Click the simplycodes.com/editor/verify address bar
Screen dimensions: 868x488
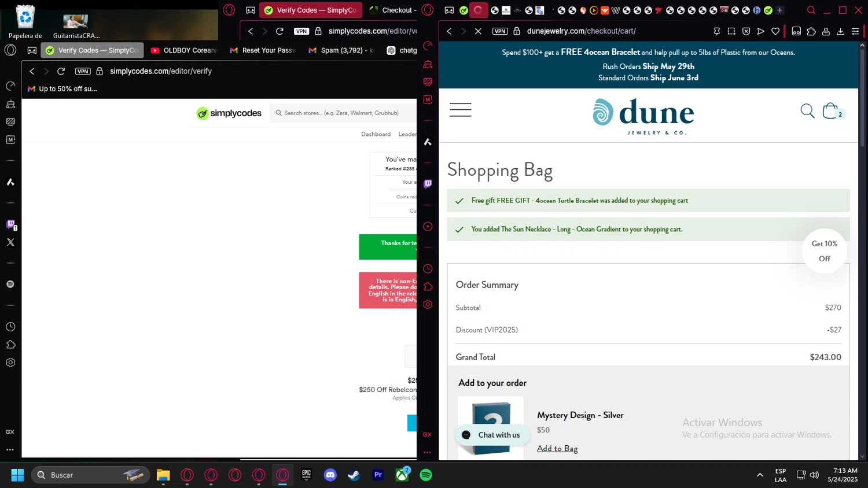[x=161, y=71]
